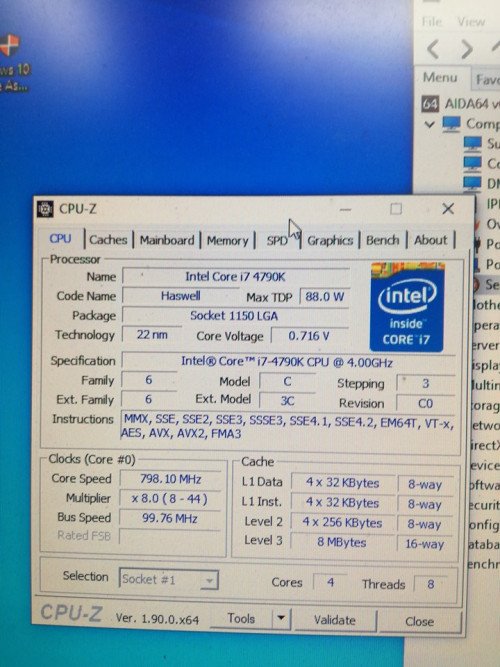Click the Revision value C0

click(425, 403)
